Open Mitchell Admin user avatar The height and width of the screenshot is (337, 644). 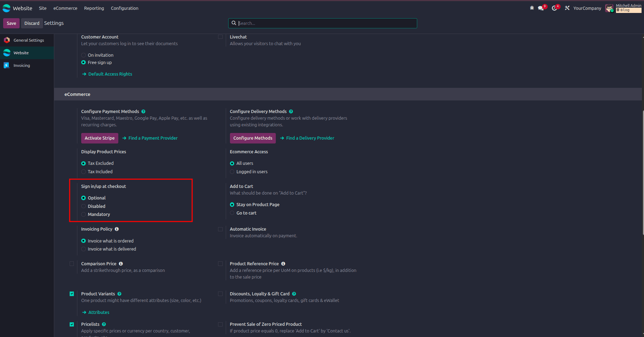tap(609, 8)
